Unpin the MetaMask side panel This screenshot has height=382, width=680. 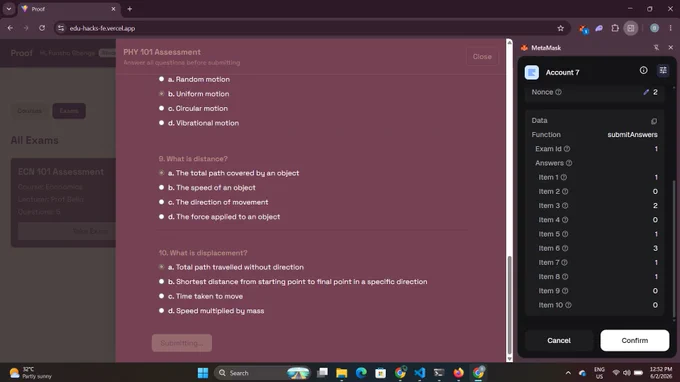[x=656, y=47]
